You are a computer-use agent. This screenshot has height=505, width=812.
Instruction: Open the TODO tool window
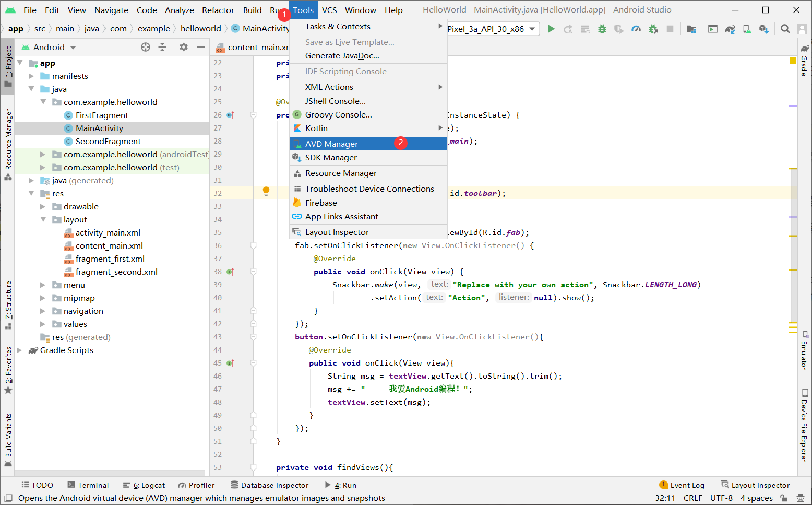pos(37,485)
